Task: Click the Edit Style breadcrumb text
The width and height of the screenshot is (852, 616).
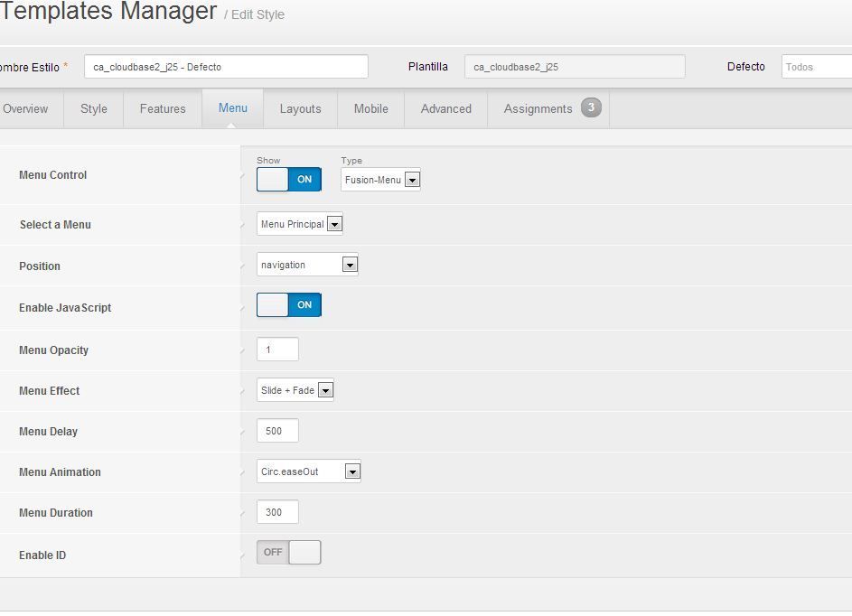Action: pos(258,14)
